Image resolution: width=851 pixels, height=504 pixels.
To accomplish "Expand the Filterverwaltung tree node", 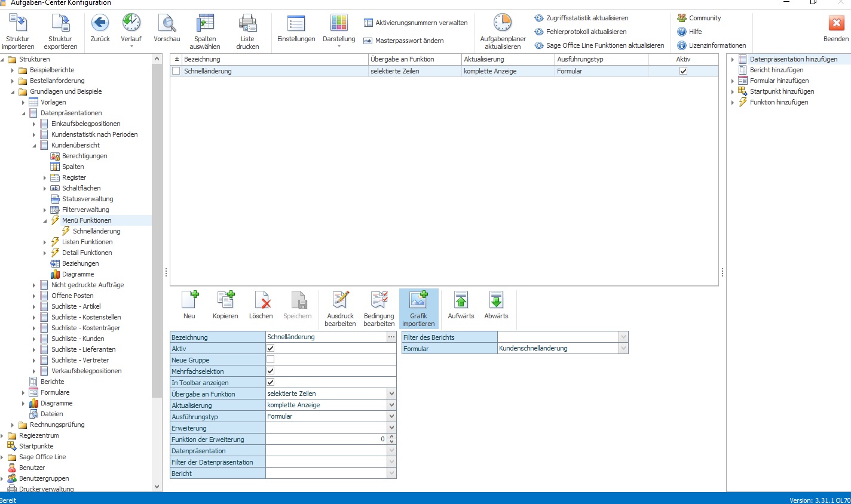I will (x=45, y=210).
